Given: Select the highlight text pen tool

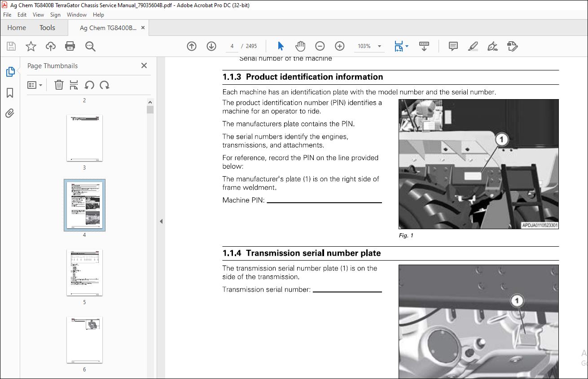Looking at the screenshot, I should click(473, 46).
